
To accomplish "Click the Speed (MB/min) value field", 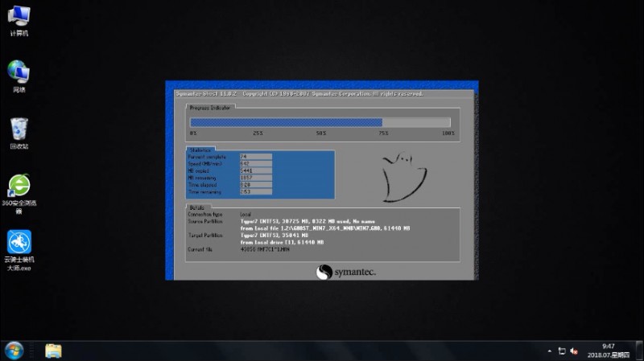I will (255, 164).
